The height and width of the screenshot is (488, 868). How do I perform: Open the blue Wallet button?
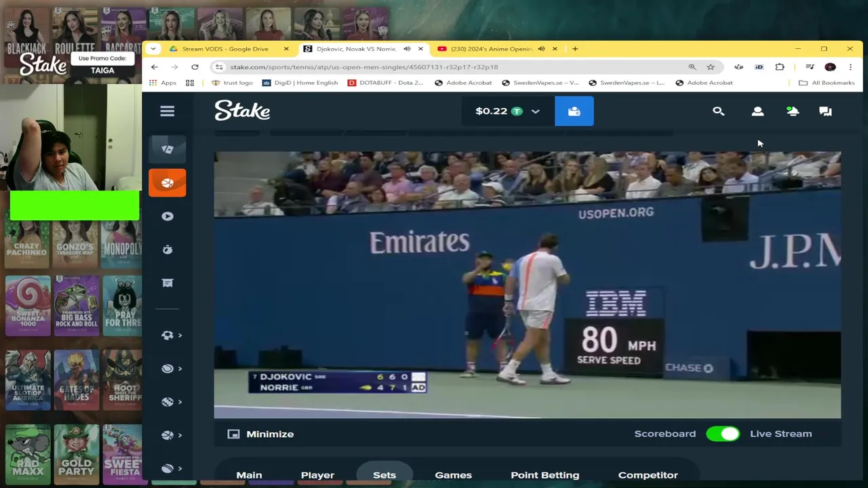pyautogui.click(x=574, y=111)
